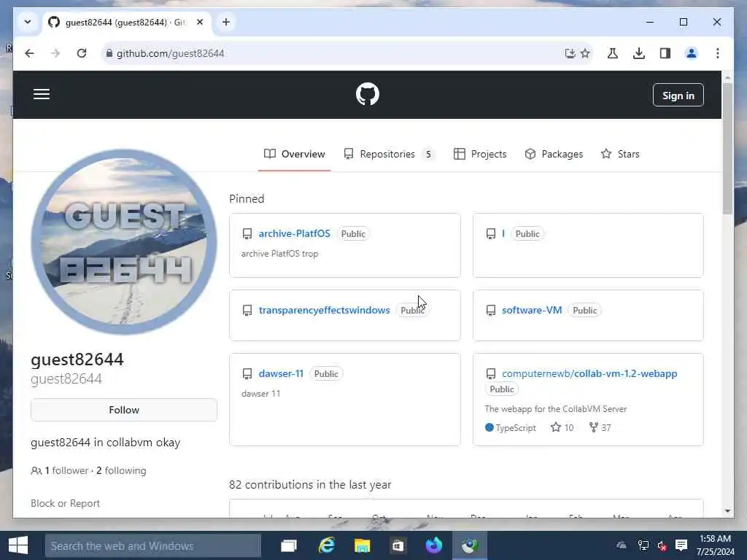Click the Block or Report link
The image size is (747, 560).
(x=65, y=503)
